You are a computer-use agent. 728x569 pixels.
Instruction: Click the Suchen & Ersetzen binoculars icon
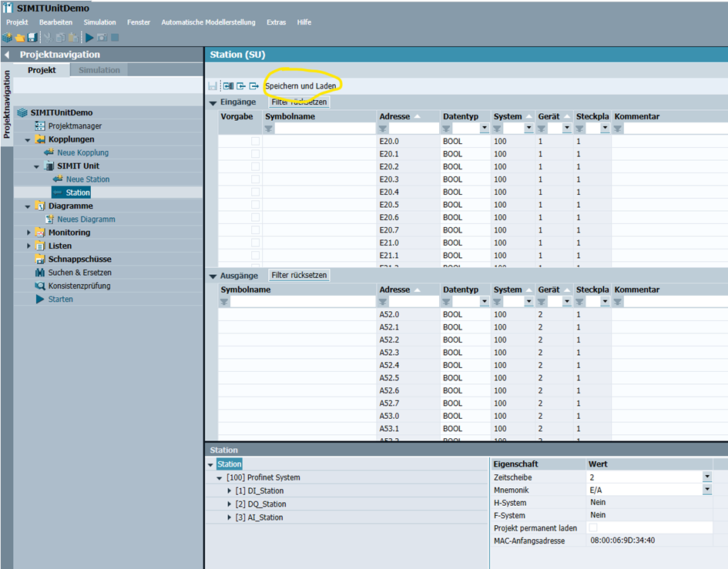tap(41, 273)
